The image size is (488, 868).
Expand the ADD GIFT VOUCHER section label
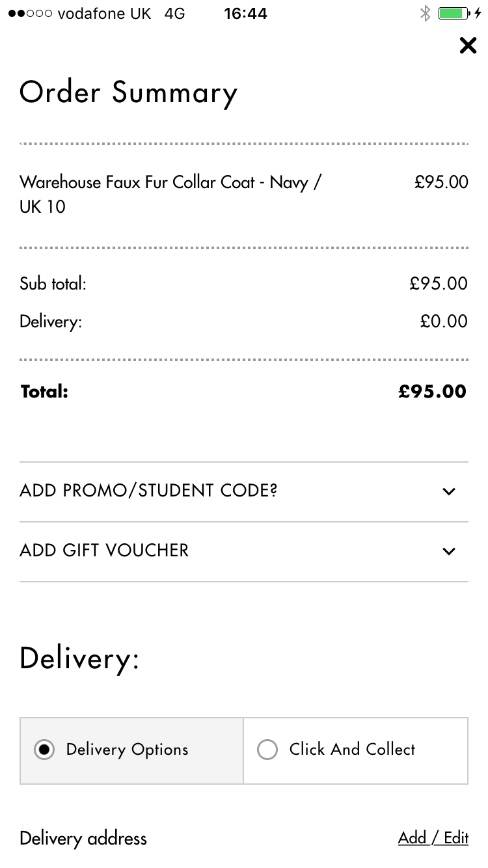coord(104,550)
